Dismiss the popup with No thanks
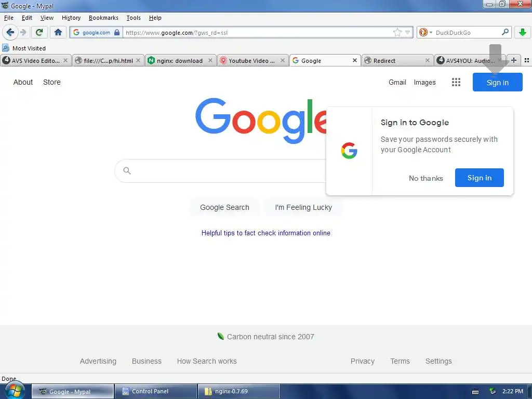 426,178
